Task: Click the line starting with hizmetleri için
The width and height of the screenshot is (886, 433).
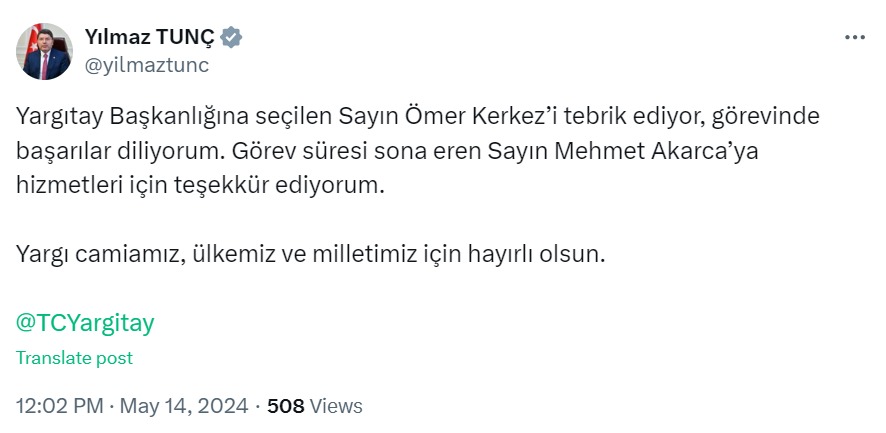Action: click(199, 185)
